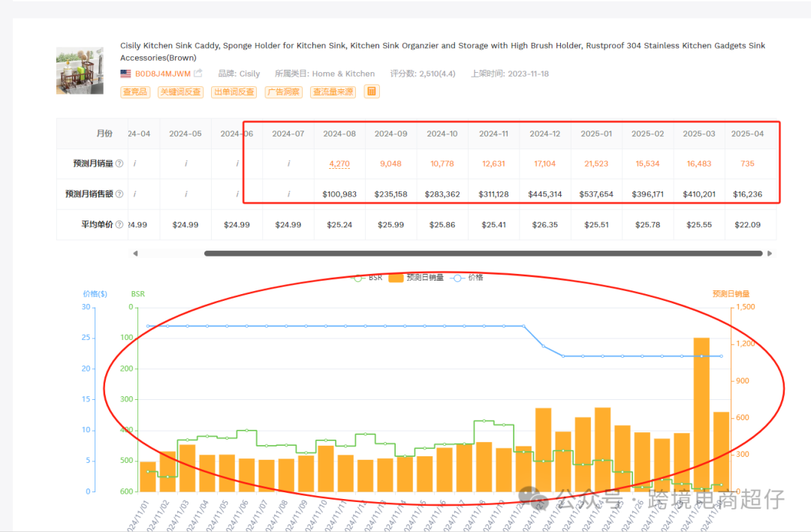The height and width of the screenshot is (532, 811).
Task: Click the table scroll-right arrow
Action: [x=770, y=254]
